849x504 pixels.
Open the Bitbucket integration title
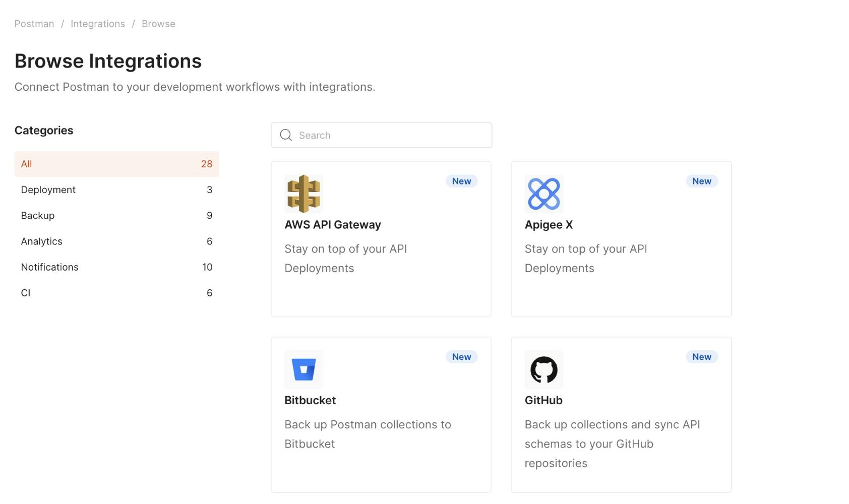click(310, 400)
